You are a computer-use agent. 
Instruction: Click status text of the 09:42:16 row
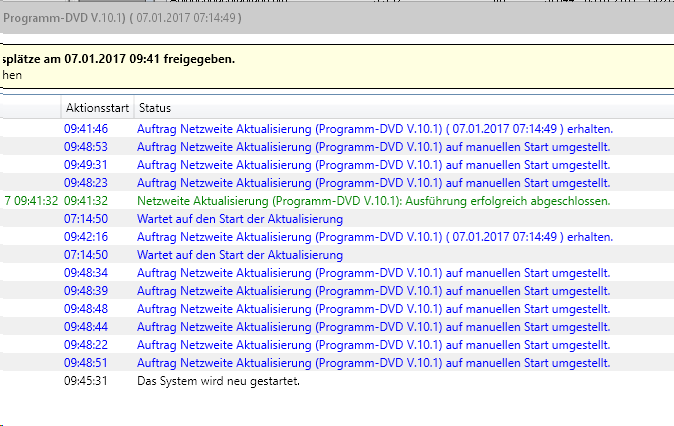pyautogui.click(x=375, y=237)
